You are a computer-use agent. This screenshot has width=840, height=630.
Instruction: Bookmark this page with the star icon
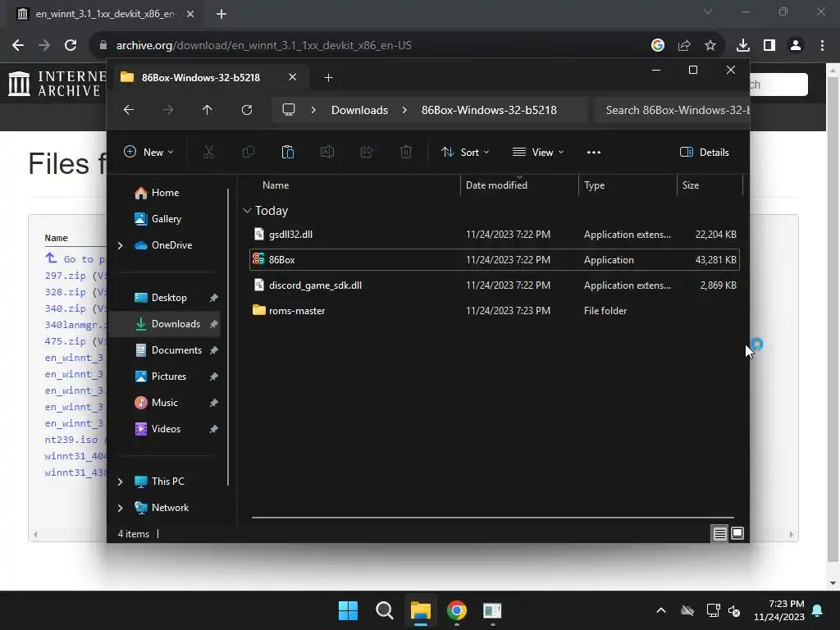710,45
